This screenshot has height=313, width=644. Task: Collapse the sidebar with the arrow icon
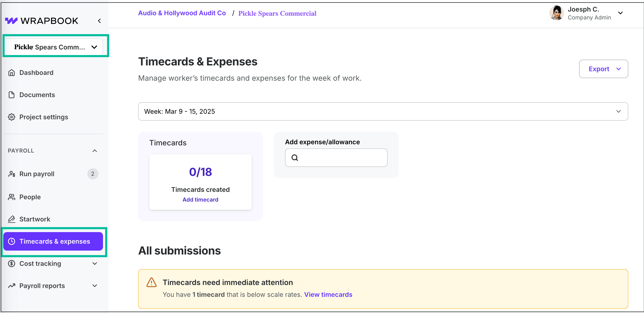pos(100,21)
